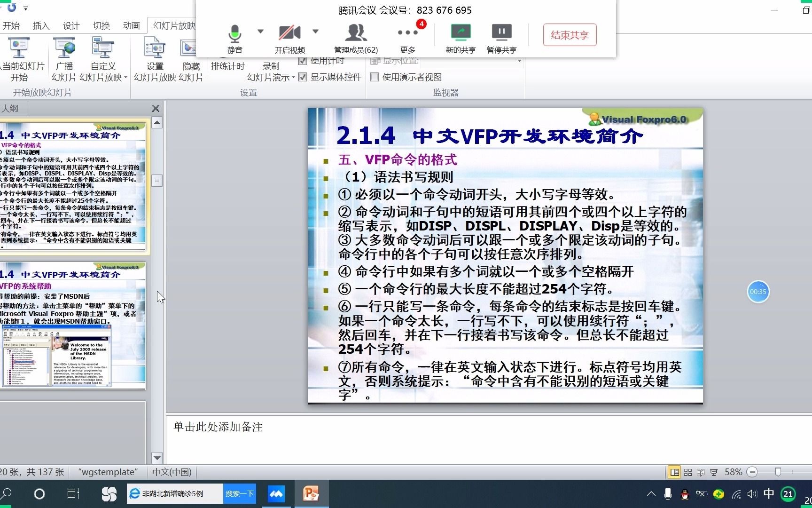Open Tencent Meeting icon on taskbar
Screen dimensions: 812x508
[x=276, y=494]
